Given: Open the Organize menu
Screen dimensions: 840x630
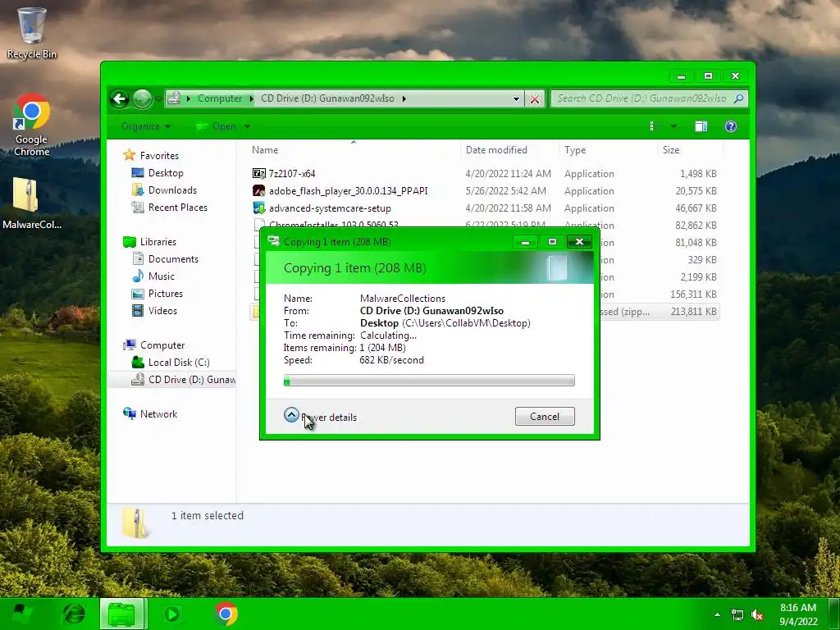Looking at the screenshot, I should (146, 126).
